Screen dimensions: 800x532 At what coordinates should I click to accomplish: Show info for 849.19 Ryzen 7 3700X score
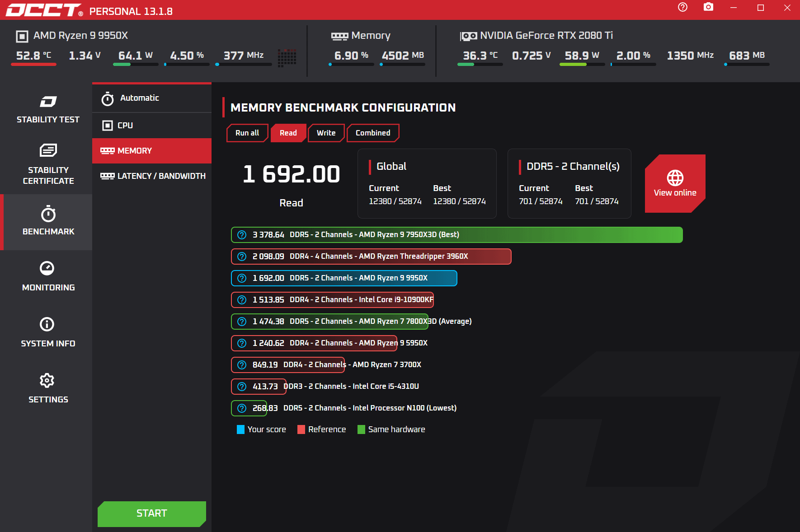pyautogui.click(x=242, y=365)
